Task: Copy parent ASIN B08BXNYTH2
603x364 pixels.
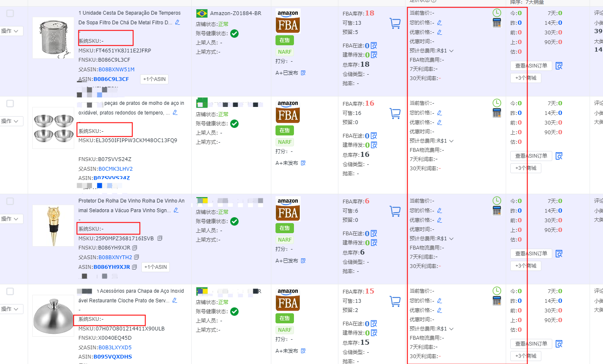Action: [136, 257]
